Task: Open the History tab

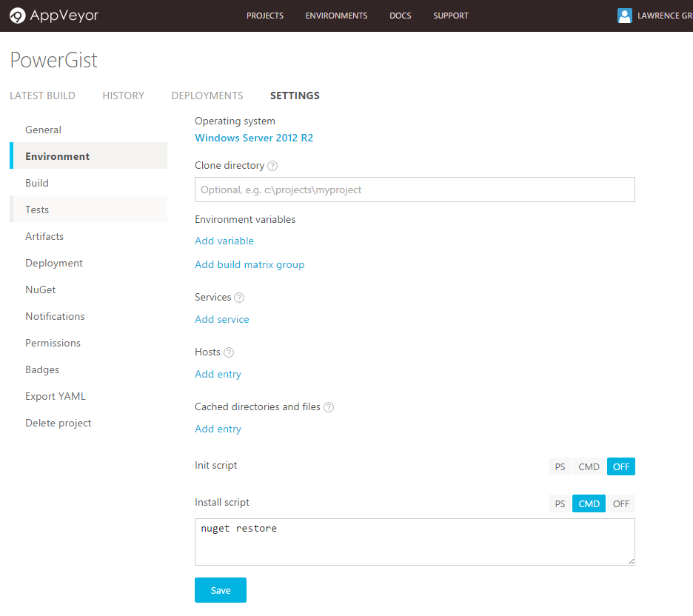Action: pyautogui.click(x=123, y=96)
